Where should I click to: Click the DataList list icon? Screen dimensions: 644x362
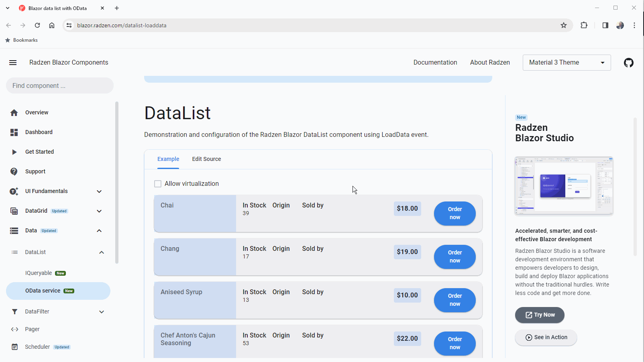(x=15, y=252)
